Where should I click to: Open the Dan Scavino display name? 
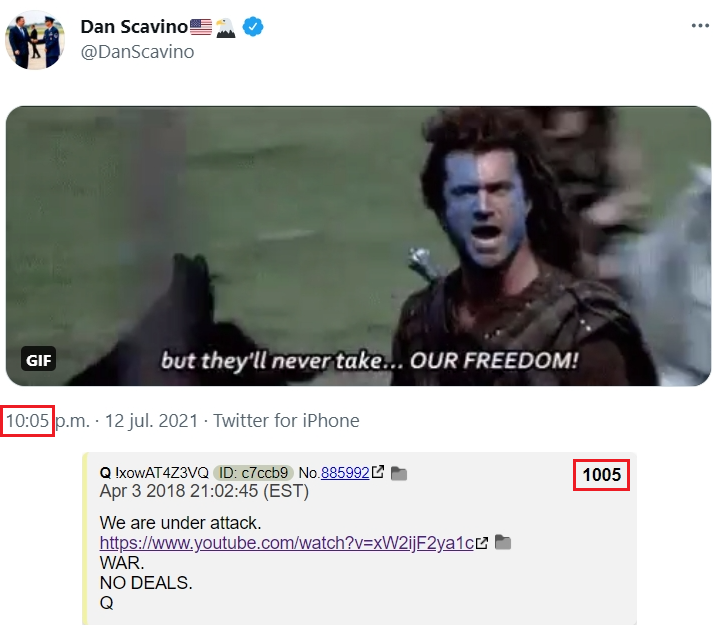(134, 27)
